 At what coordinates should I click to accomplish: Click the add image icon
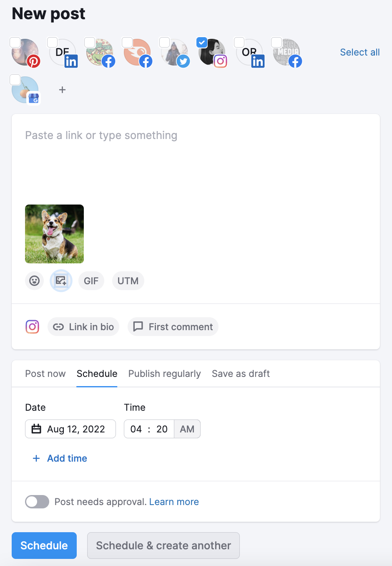61,281
